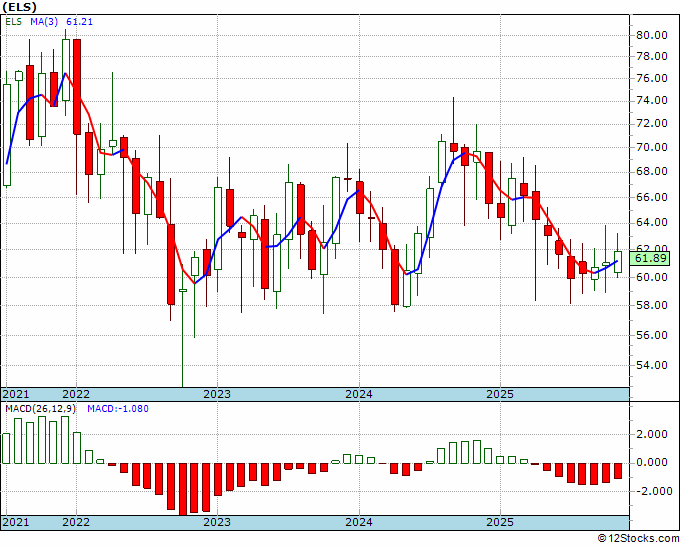The image size is (680, 546).
Task: Click 2023 on the price chart timeline
Action: click(x=217, y=394)
